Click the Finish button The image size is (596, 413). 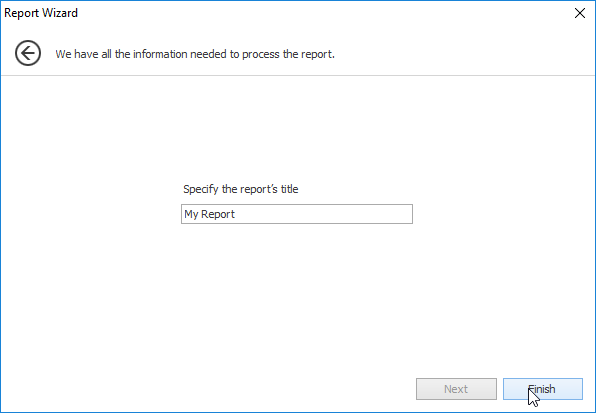(x=543, y=389)
